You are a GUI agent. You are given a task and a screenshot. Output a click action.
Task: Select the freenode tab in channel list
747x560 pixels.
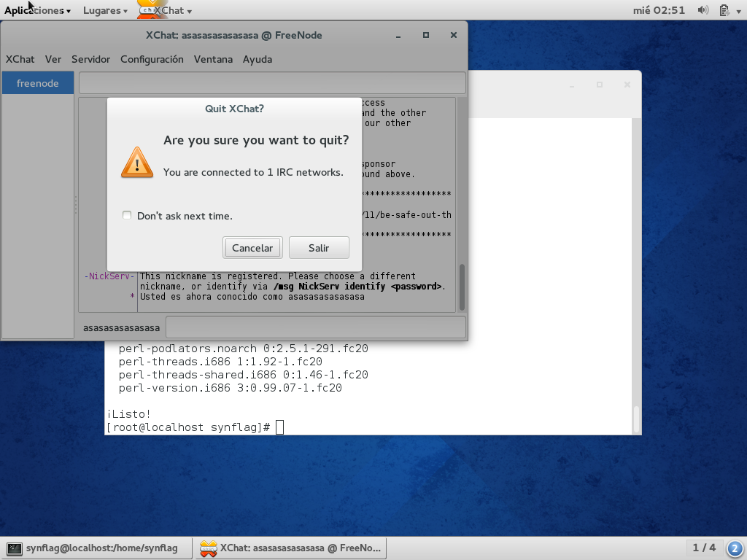(x=38, y=83)
